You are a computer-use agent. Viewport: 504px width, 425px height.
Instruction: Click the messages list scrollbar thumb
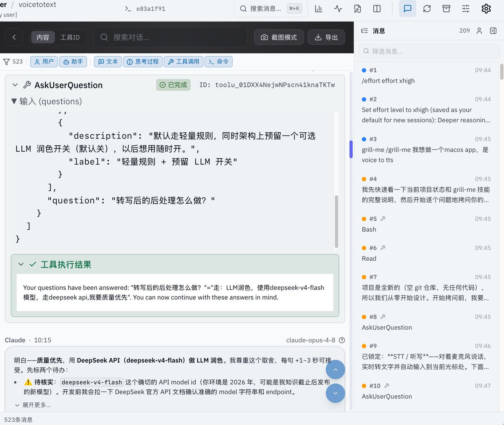coord(501,72)
